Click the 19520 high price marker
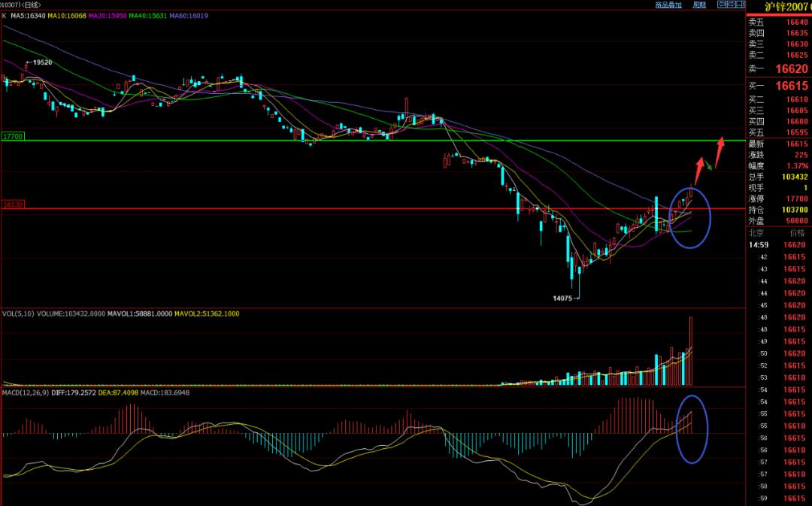The image size is (812, 506). pos(41,62)
